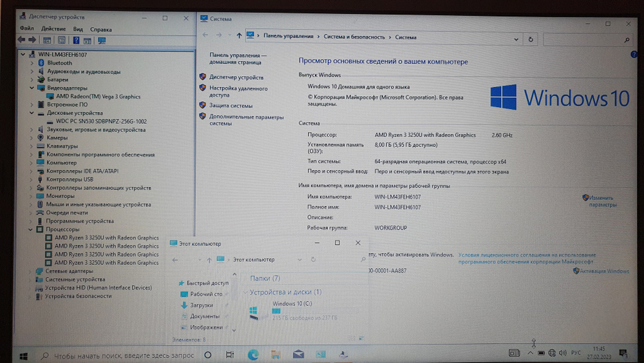Screen dimensions: 644x363
Task: Click the scan-hardware monitor icon in Device Manager toolbar
Action: pos(102,40)
